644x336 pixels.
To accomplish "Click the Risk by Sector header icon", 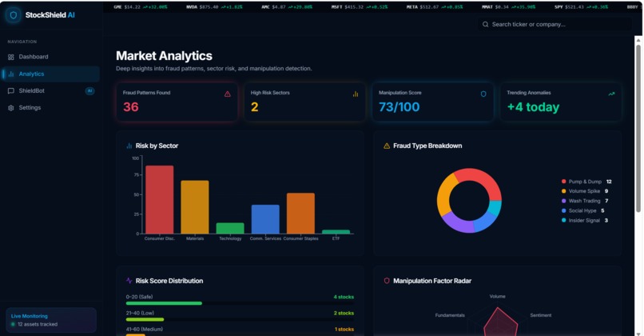I will click(x=129, y=146).
